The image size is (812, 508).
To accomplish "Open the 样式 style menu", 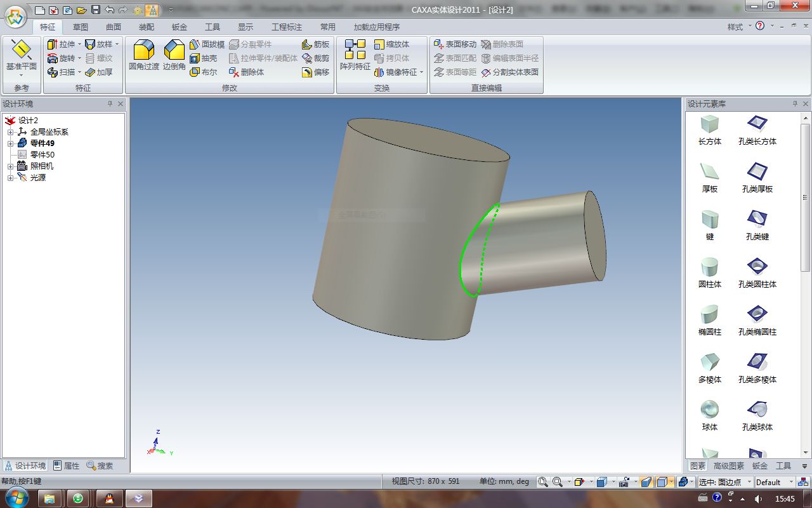I will (738, 27).
